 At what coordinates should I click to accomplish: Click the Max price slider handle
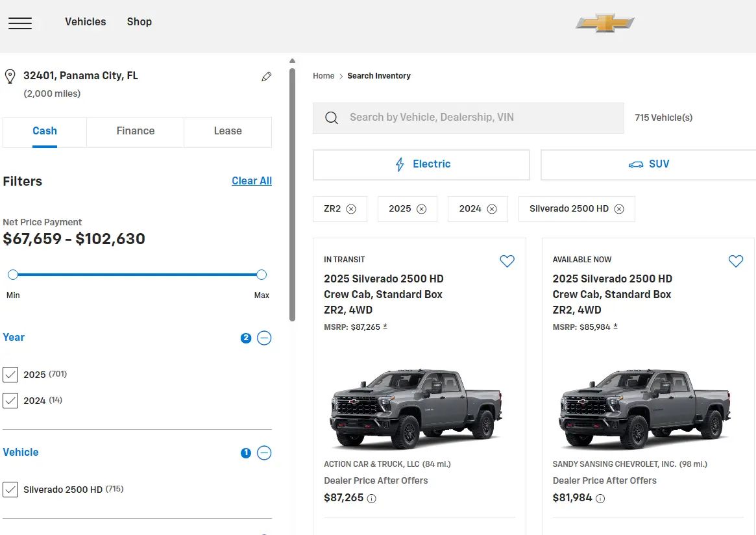[x=262, y=275]
